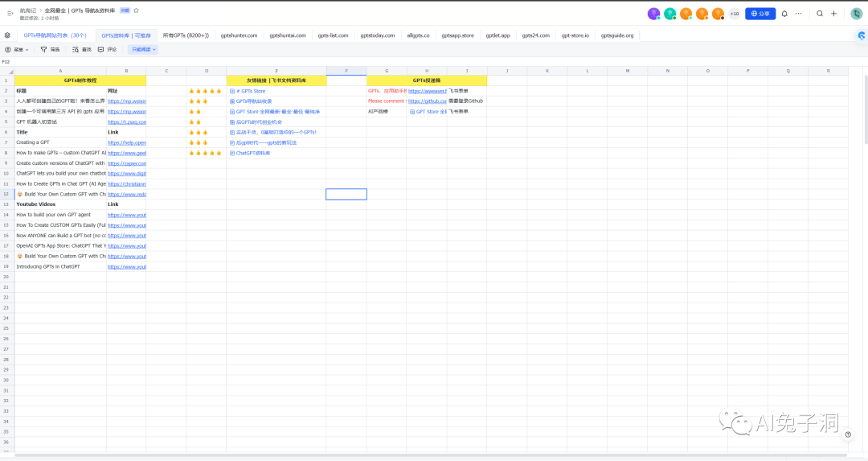This screenshot has width=868, height=461.
Task: Click the filter 筛选 tool
Action: [x=50, y=49]
